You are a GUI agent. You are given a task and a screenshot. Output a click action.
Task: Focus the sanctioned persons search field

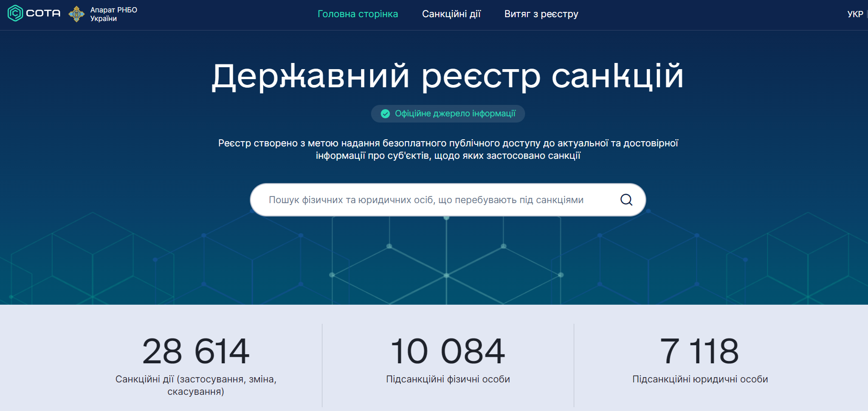click(x=426, y=200)
